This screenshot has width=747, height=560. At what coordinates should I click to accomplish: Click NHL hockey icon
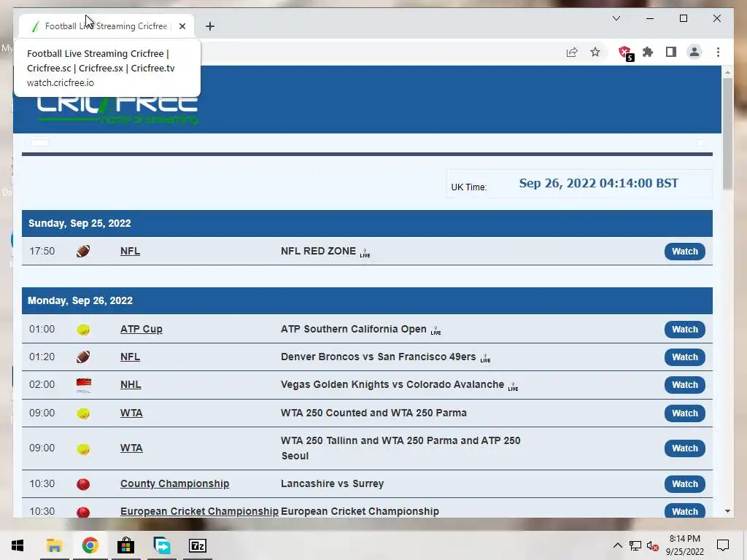coord(84,385)
